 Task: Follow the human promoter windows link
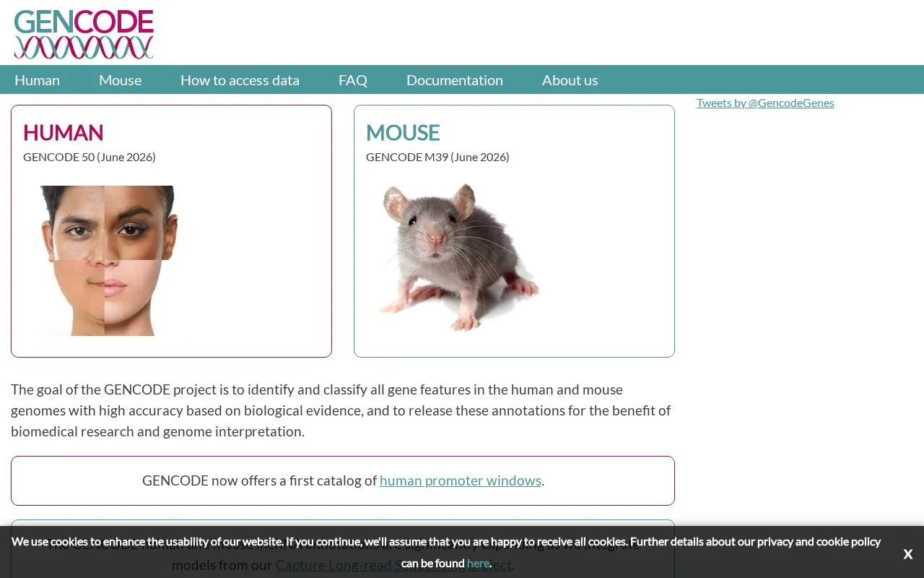[461, 480]
